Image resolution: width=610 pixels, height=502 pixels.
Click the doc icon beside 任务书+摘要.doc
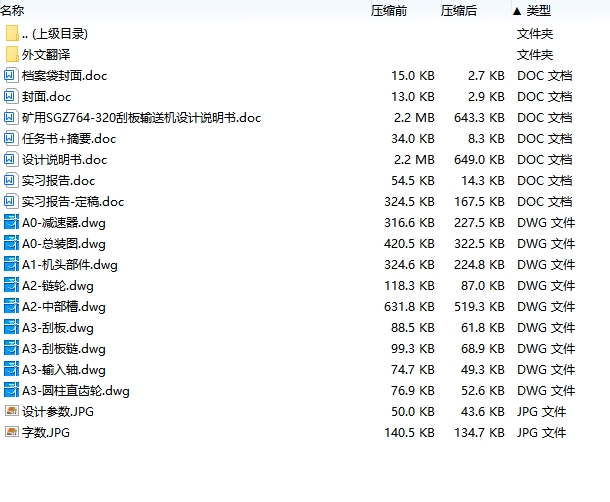coord(11,138)
